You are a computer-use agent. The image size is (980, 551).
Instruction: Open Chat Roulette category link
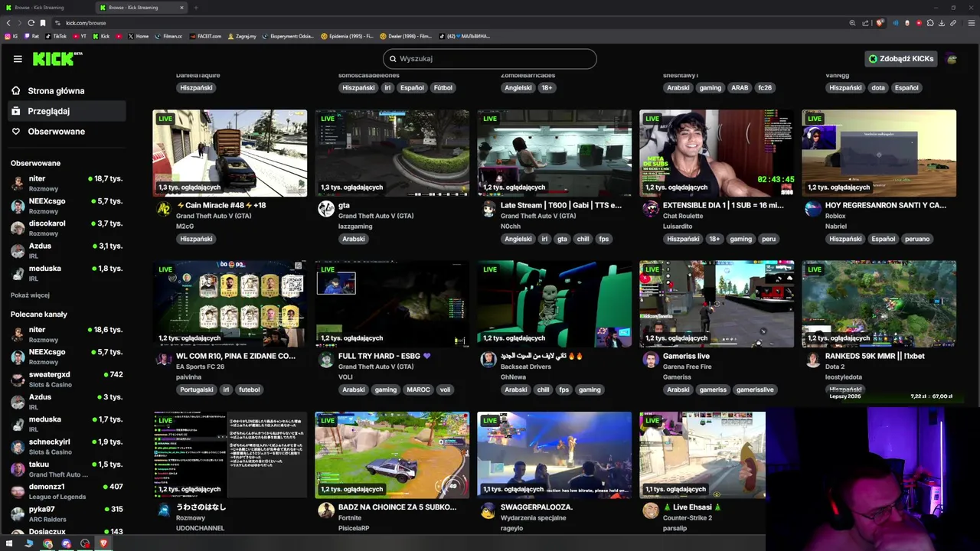pyautogui.click(x=683, y=216)
